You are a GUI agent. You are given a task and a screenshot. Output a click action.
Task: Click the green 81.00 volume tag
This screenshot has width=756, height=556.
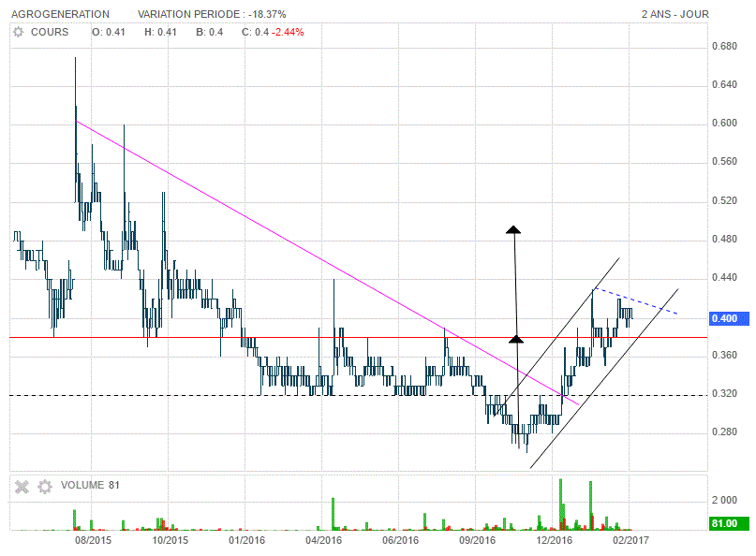(x=730, y=523)
